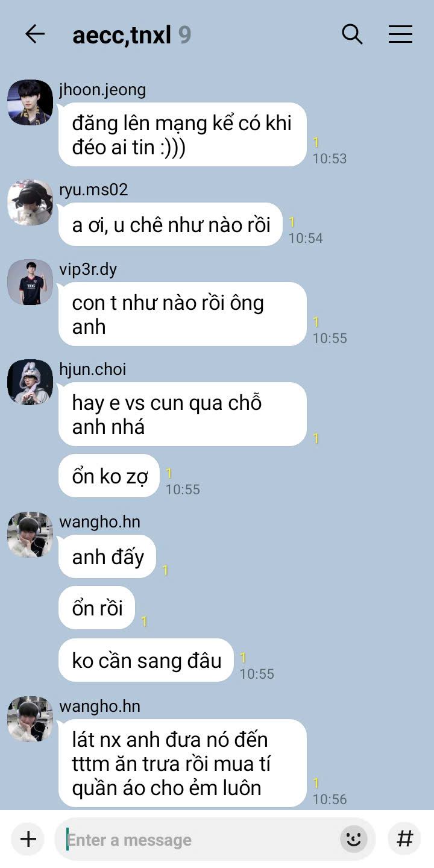
Task: Open ryu.ms02's avatar
Action: click(x=30, y=203)
